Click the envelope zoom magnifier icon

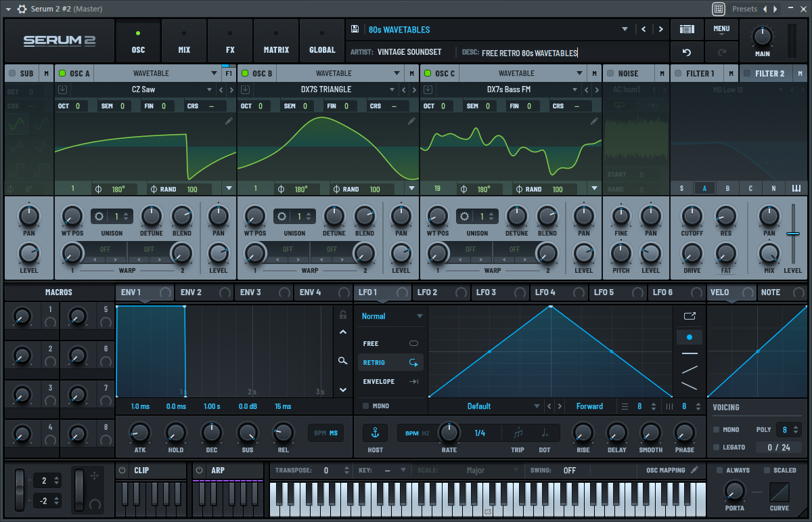(343, 361)
